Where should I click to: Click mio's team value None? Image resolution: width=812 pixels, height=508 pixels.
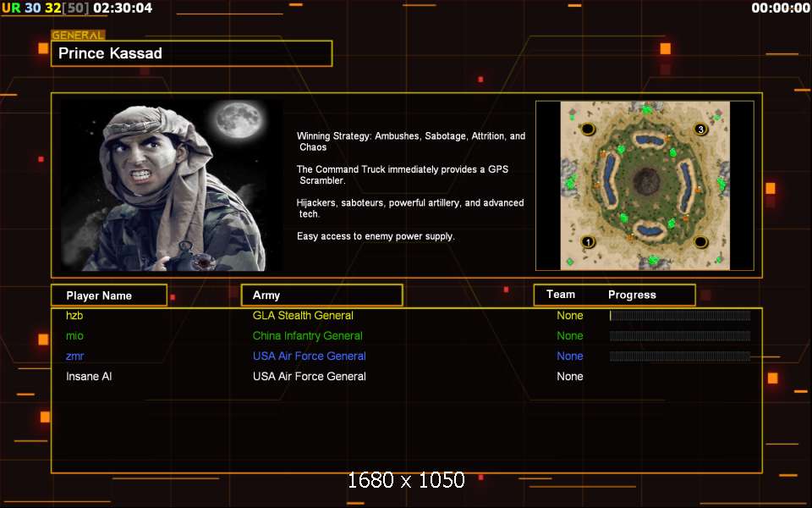pyautogui.click(x=569, y=335)
